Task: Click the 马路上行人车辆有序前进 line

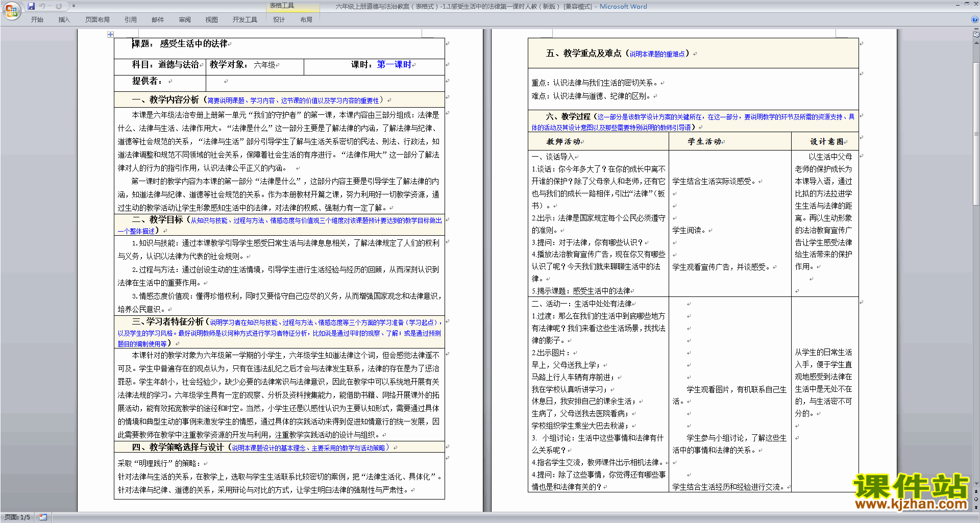Action: (x=574, y=377)
